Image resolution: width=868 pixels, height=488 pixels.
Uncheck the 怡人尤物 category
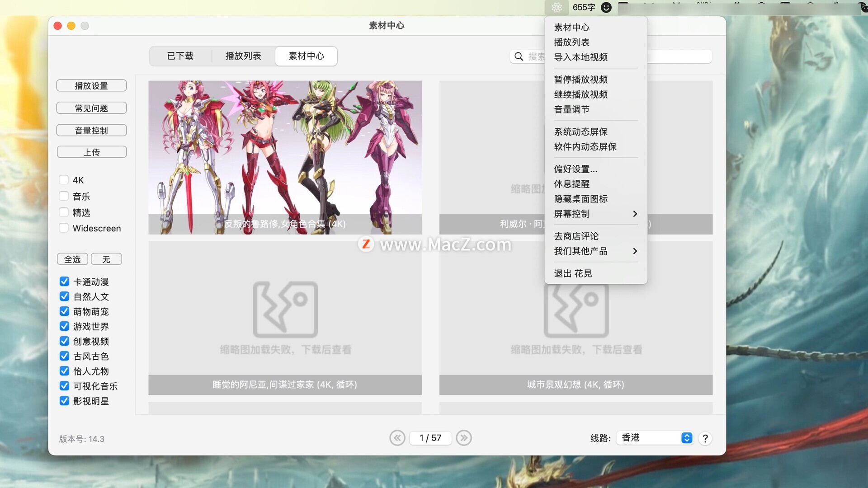64,371
